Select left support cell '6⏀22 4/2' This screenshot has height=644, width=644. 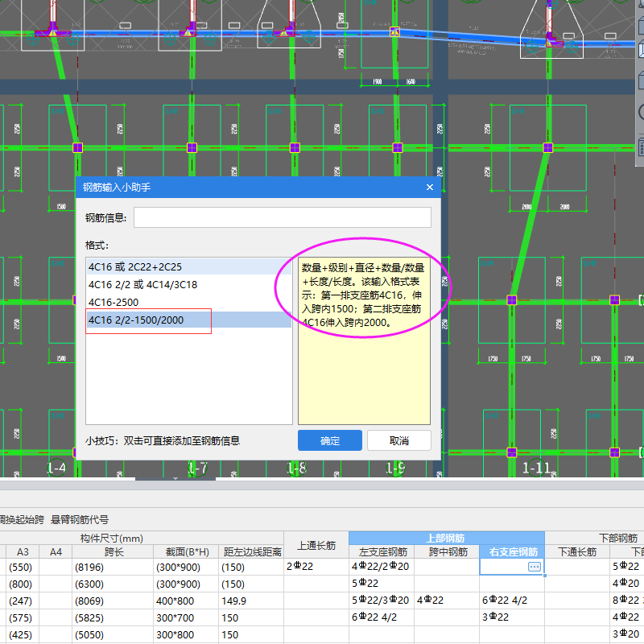coord(382,617)
